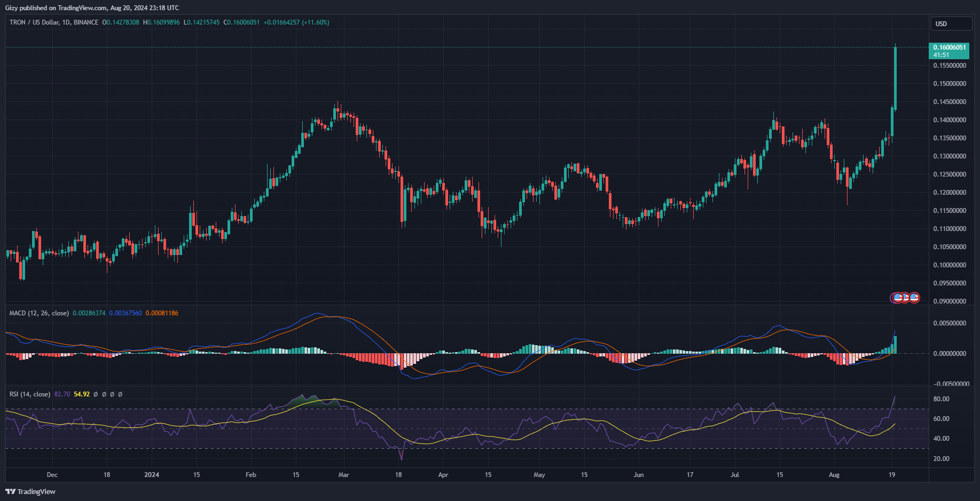Click the MACD histogram value 0.00286374
980x501 pixels.
pos(89,313)
